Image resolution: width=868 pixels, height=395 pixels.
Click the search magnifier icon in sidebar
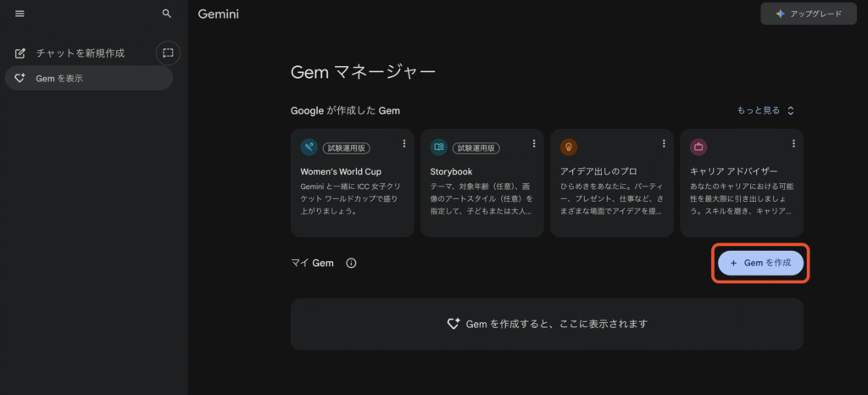[x=167, y=14]
